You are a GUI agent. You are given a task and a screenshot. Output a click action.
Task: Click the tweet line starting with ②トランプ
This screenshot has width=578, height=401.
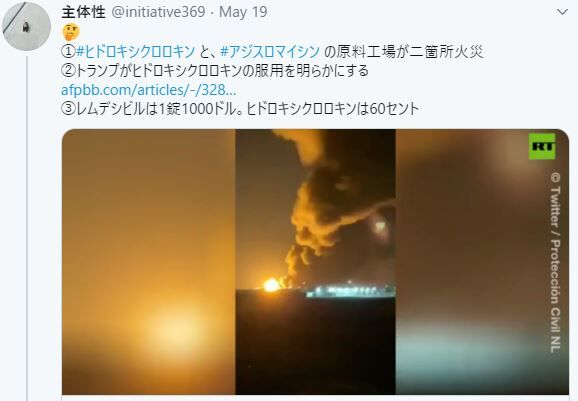(215, 71)
